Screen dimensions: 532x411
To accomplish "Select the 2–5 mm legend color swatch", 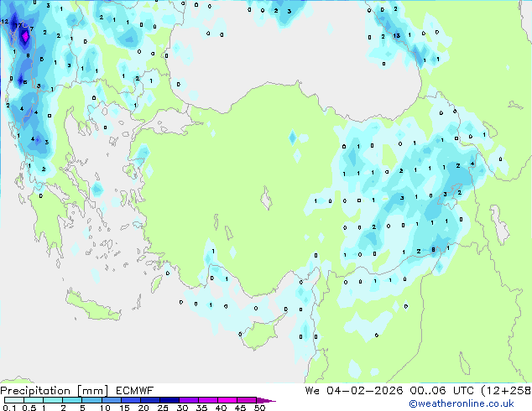I will tap(72, 400).
